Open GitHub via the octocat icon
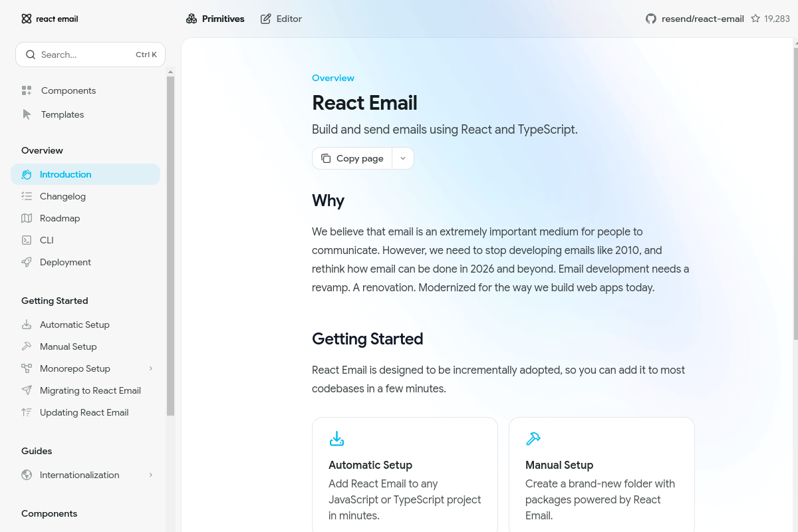The height and width of the screenshot is (532, 798). click(651, 19)
